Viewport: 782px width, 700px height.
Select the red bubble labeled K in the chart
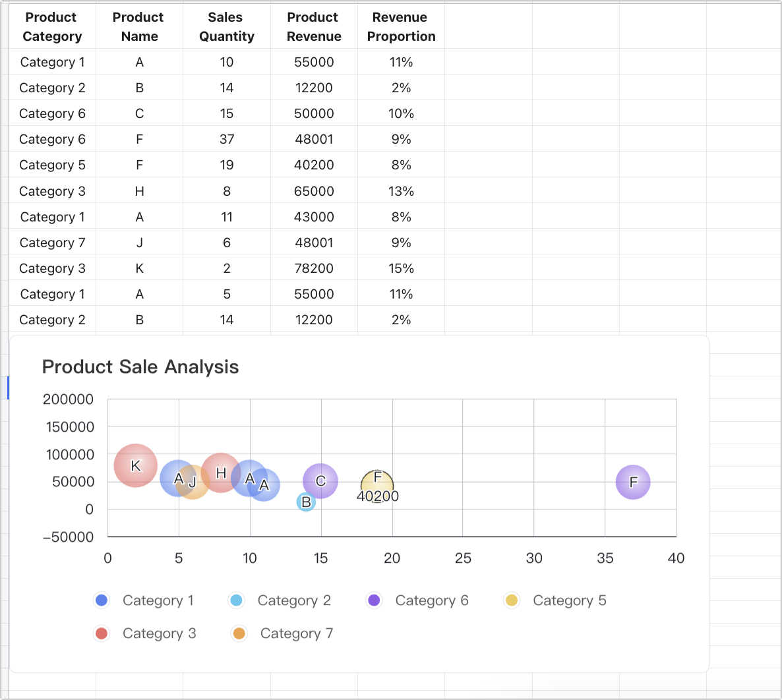click(x=135, y=465)
